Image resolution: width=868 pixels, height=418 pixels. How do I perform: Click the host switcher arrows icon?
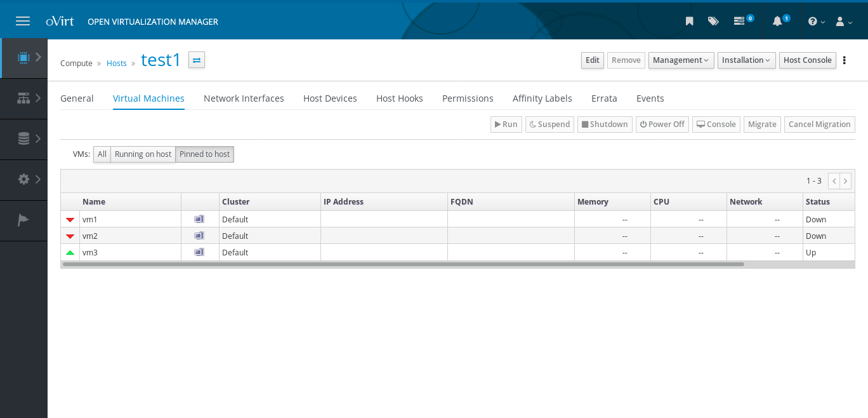click(x=197, y=60)
